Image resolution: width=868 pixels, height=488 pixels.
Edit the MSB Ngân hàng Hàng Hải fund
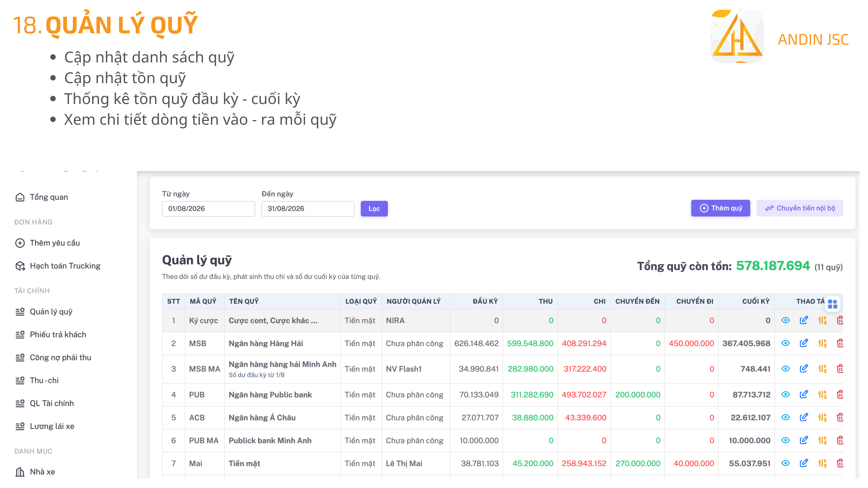[804, 343]
